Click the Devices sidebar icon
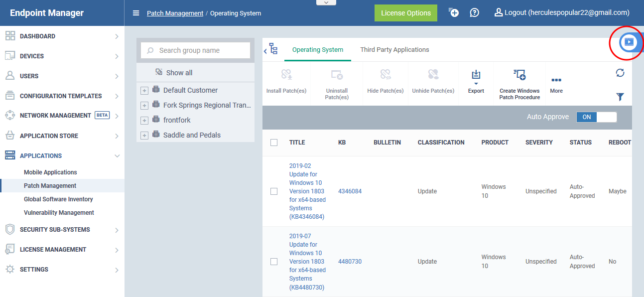This screenshot has width=644, height=297. 10,56
